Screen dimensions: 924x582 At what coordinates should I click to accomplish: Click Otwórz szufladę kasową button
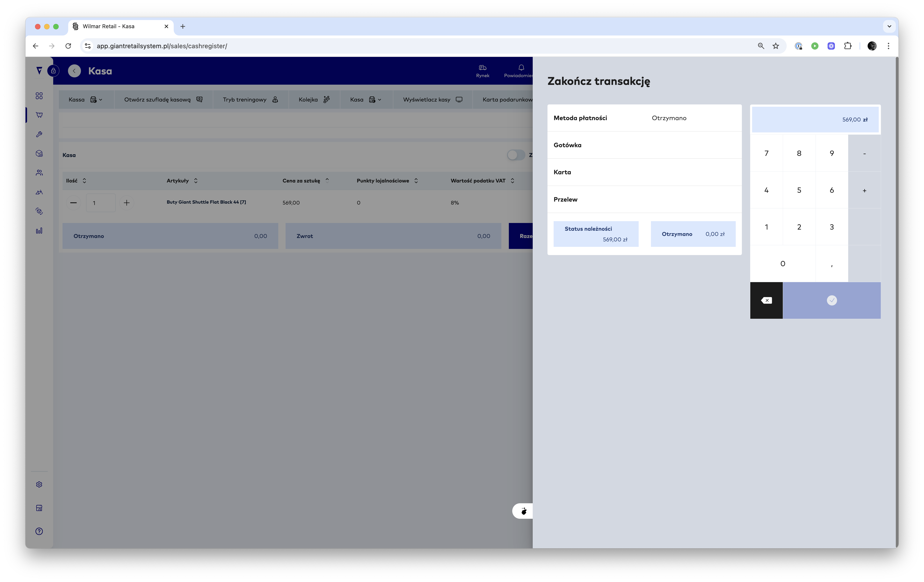point(163,100)
